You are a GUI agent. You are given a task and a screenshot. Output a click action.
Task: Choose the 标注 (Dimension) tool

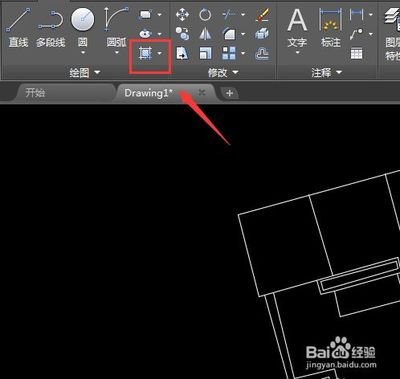coord(331,28)
